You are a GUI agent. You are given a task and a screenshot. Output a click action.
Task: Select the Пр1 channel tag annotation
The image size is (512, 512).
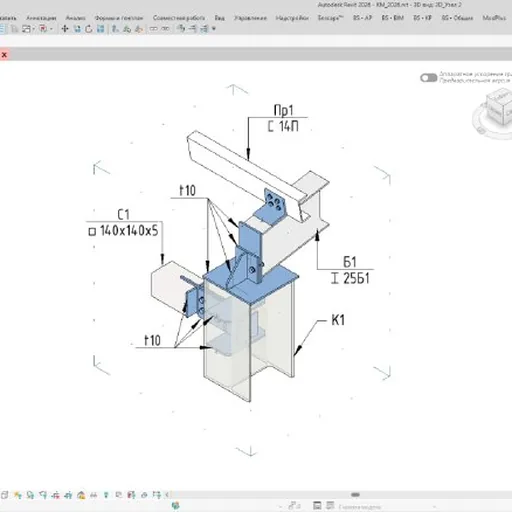point(283,118)
